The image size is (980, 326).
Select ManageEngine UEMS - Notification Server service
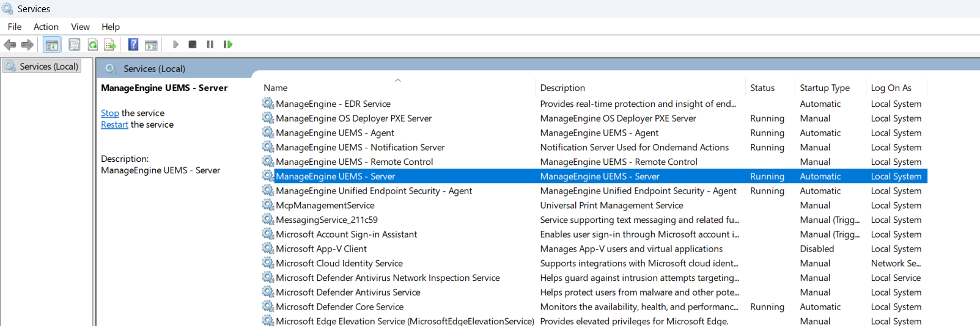(x=360, y=148)
